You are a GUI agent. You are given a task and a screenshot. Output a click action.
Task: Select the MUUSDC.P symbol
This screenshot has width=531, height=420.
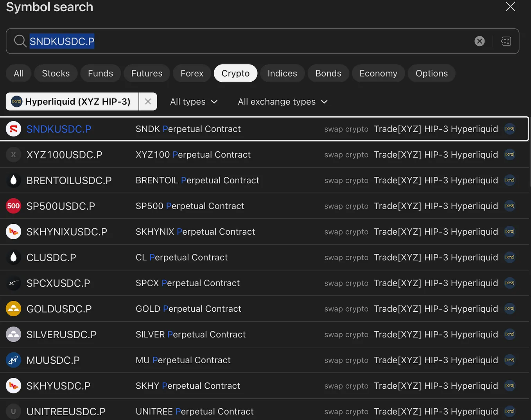[265, 360]
